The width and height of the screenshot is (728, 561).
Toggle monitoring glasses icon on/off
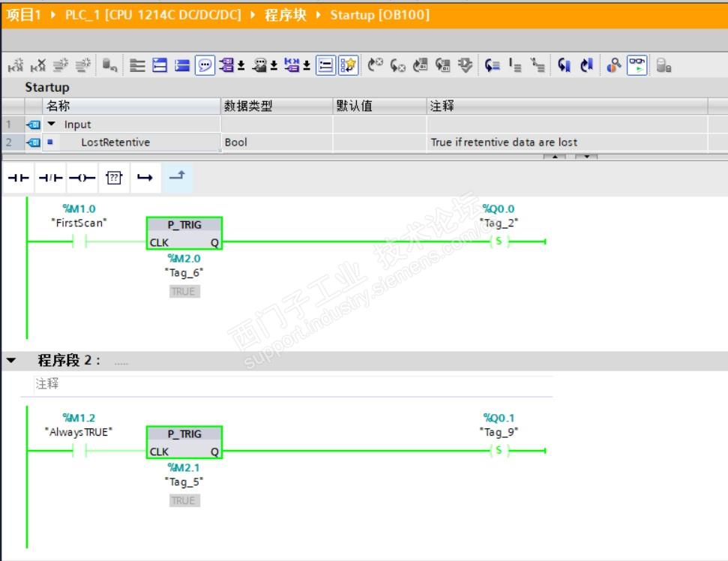click(x=637, y=65)
